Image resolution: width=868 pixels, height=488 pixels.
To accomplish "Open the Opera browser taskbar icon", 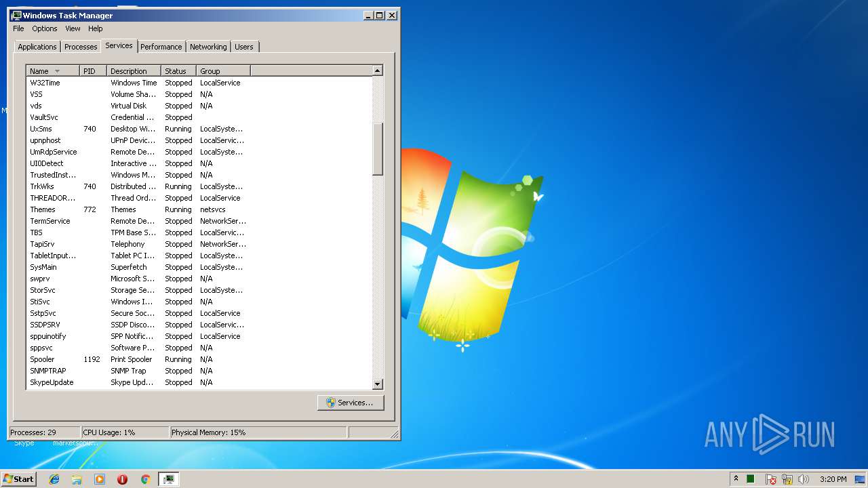I will click(x=122, y=479).
